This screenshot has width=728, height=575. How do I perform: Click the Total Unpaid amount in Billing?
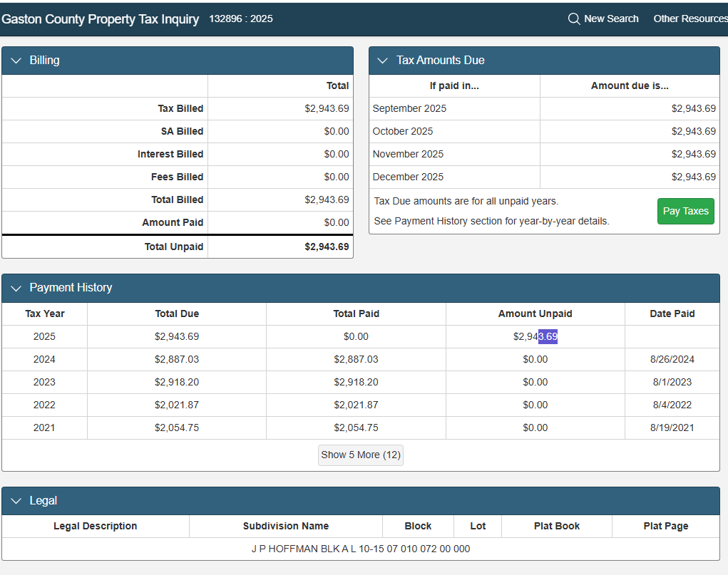pos(327,247)
